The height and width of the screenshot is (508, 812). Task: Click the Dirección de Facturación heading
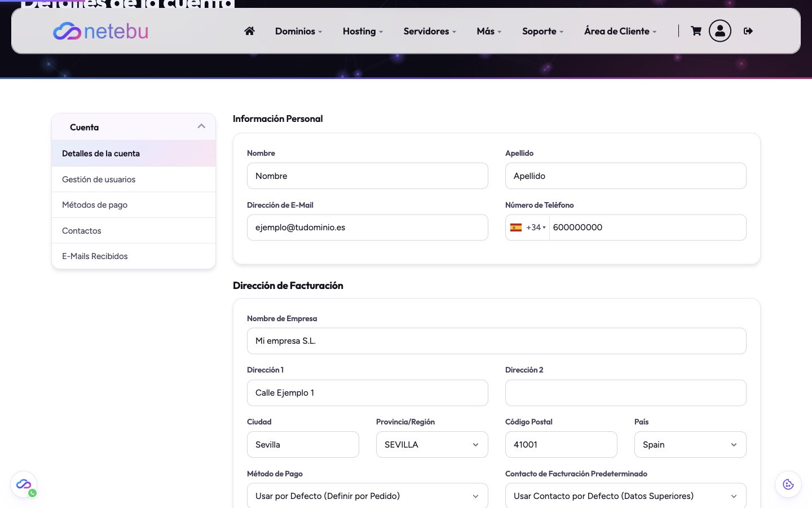coord(288,286)
